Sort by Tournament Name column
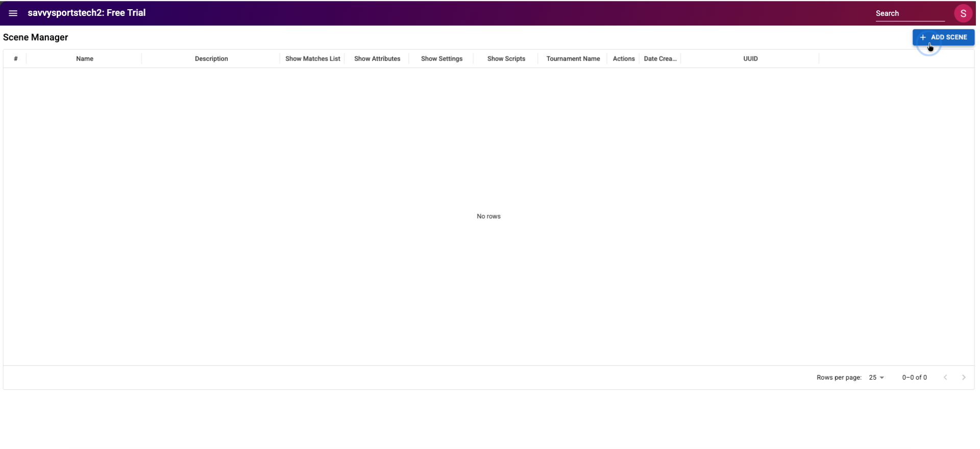980x449 pixels. (573, 59)
